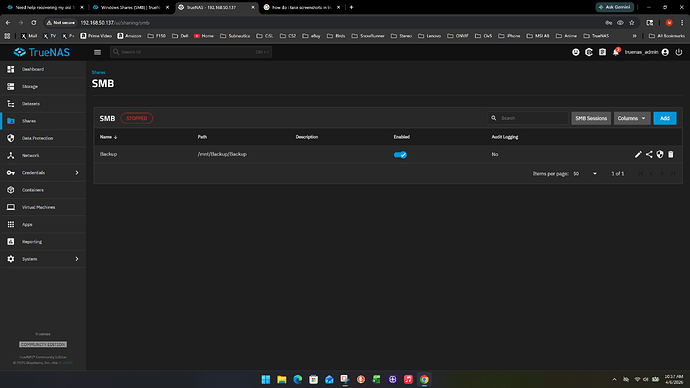Viewport: 690px width, 388px height.
Task: Open the jobs clipboard icon in top bar
Action: pos(602,52)
